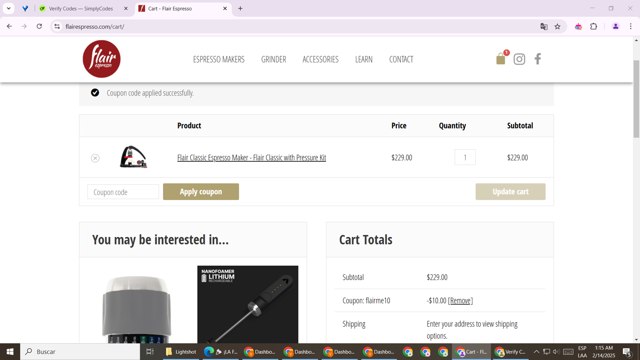Open the shopping bag cart icon
The height and width of the screenshot is (360, 640).
501,59
